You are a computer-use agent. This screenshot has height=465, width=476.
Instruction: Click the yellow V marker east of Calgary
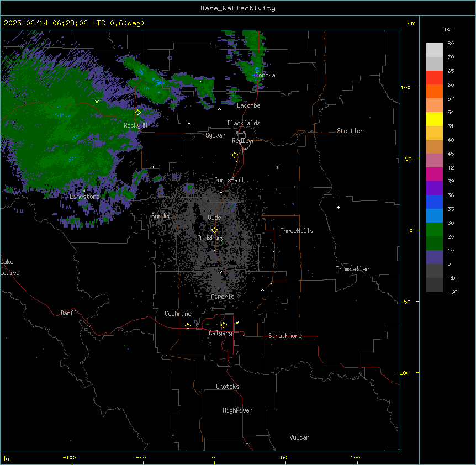click(237, 323)
